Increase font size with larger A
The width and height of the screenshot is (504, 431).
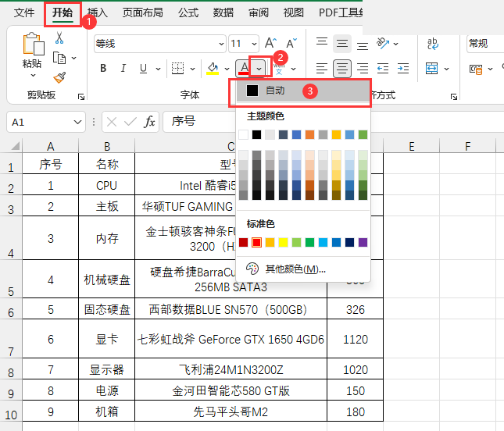pyautogui.click(x=270, y=43)
